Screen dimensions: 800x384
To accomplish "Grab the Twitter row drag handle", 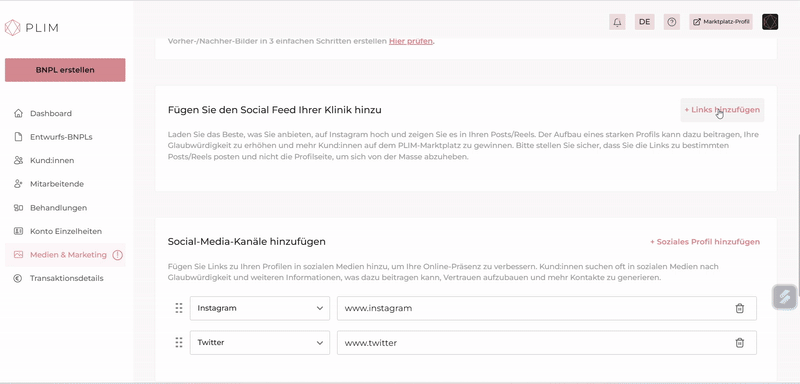I will (x=179, y=343).
